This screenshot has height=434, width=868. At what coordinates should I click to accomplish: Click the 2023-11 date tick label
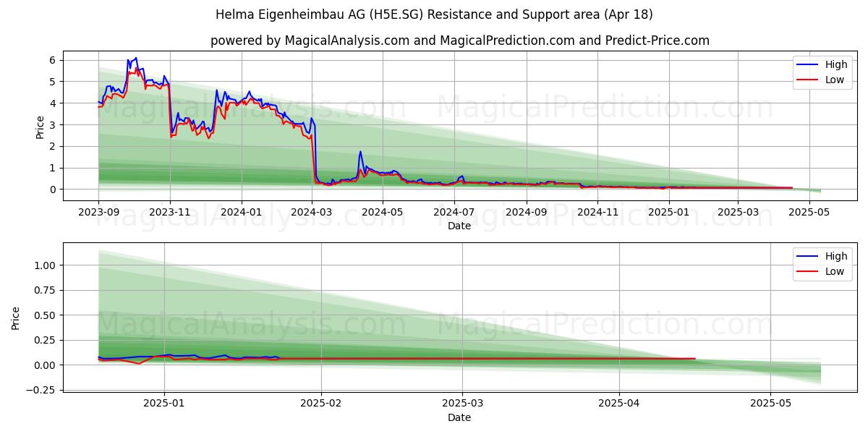pyautogui.click(x=170, y=212)
